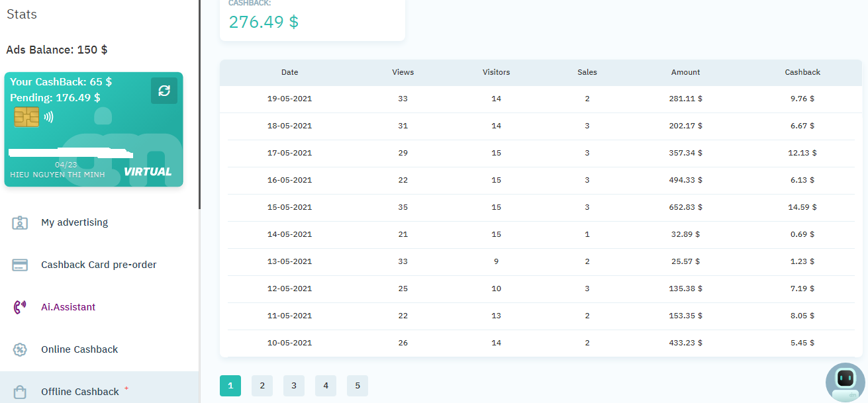Click Your CashBack: 65 $ on the card
This screenshot has height=403, width=868.
click(x=61, y=82)
